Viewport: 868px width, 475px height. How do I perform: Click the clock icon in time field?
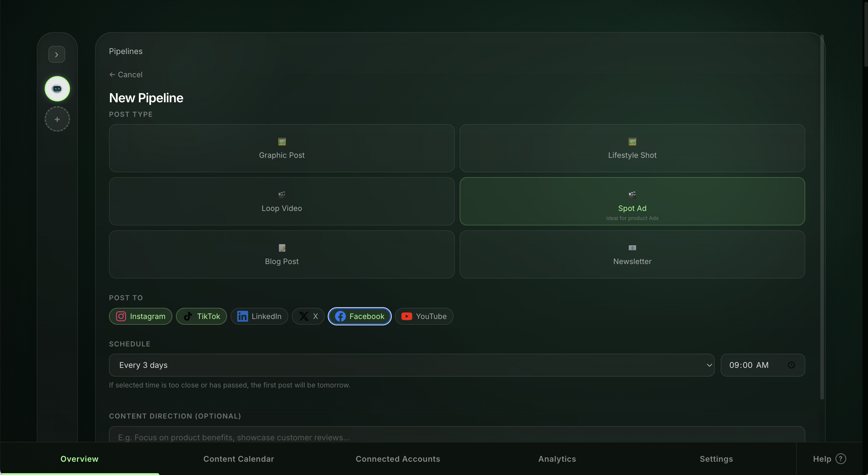(791, 365)
